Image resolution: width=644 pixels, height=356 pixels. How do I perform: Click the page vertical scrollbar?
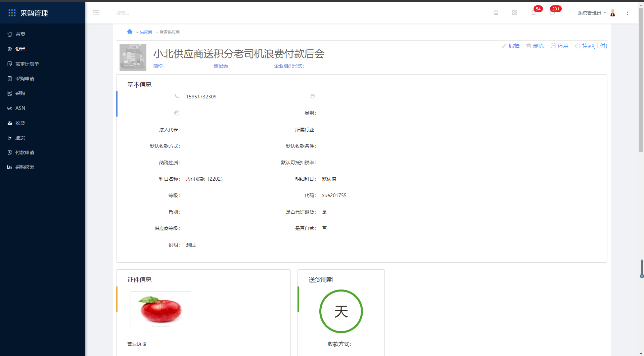[x=641, y=81]
